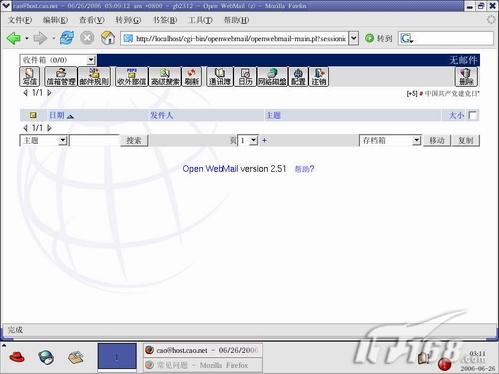Open the web disk (网络硬盘) icon
The width and height of the screenshot is (499, 374).
[272, 76]
